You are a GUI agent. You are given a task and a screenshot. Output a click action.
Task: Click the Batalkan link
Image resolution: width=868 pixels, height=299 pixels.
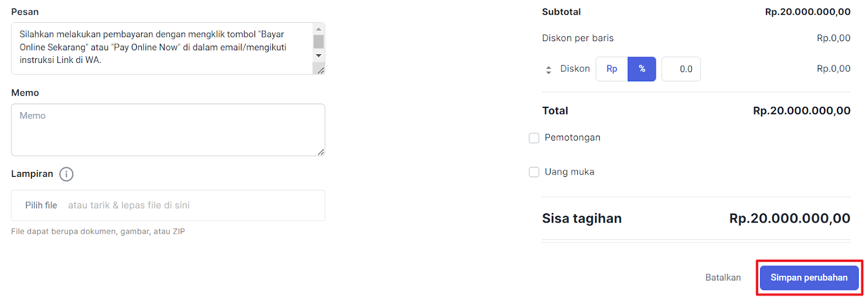click(x=723, y=277)
